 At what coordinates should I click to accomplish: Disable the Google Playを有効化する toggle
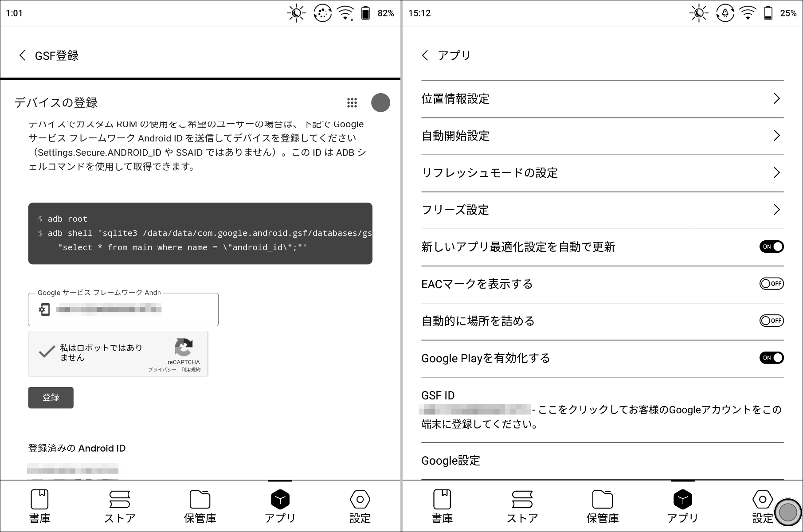tap(772, 358)
